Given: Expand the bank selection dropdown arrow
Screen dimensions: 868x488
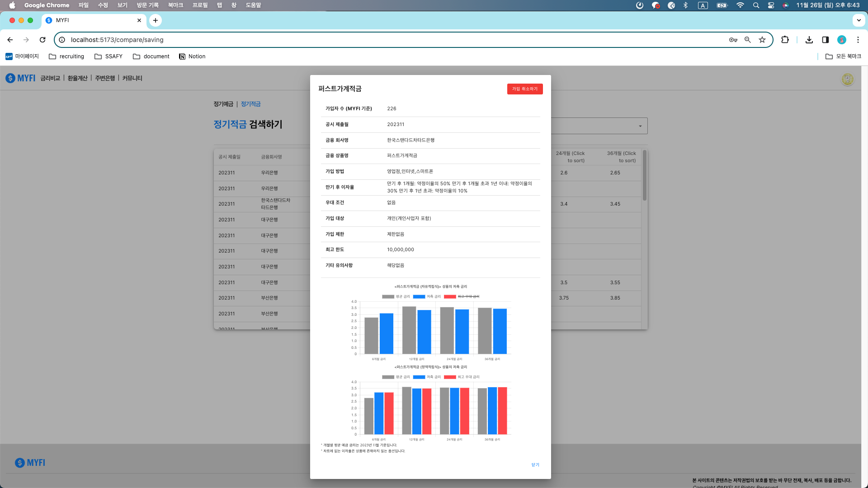Looking at the screenshot, I should click(640, 126).
